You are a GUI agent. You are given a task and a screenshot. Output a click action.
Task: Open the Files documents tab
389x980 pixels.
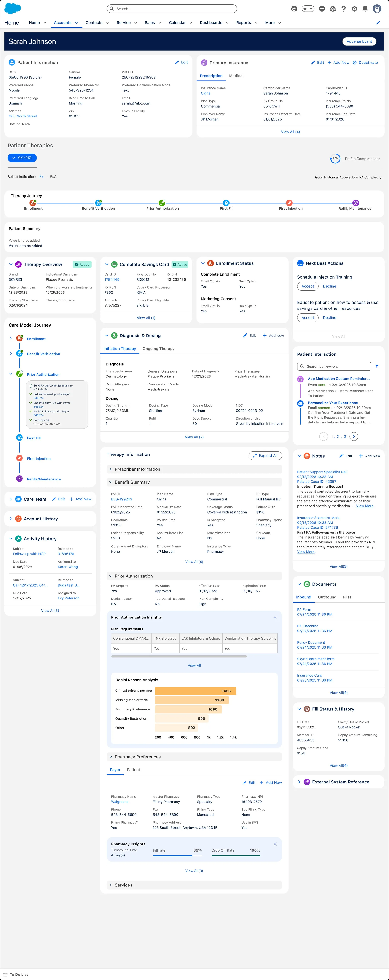pos(347,597)
